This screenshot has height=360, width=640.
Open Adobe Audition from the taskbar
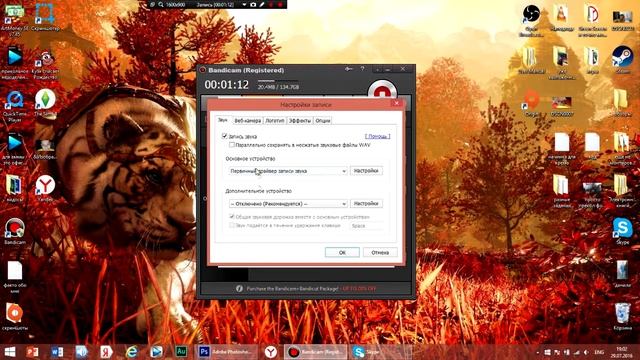click(181, 351)
